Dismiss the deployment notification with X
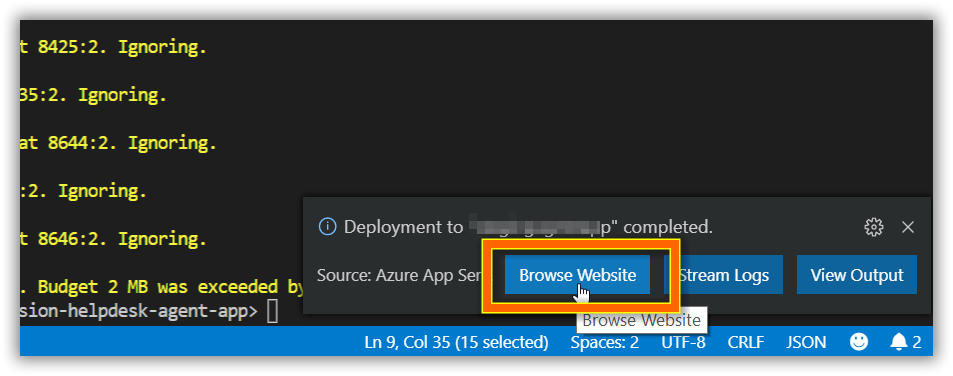Image resolution: width=953 pixels, height=376 pixels. (x=908, y=227)
